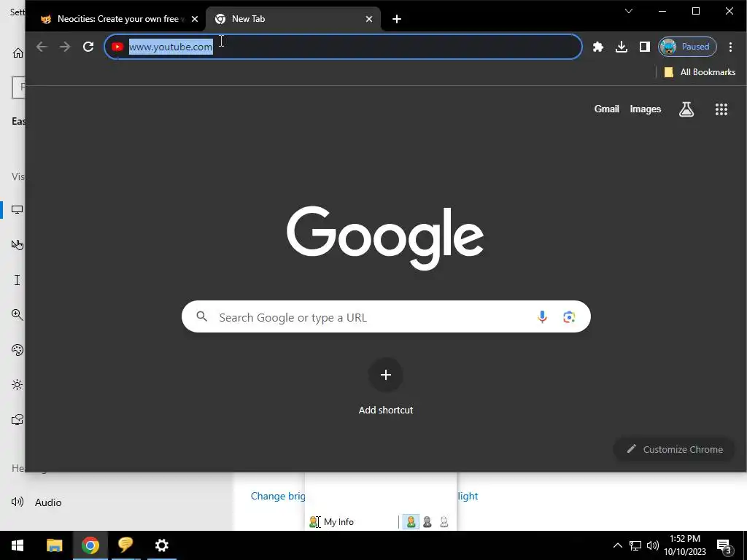
Task: Select Color filters in Settings sidebar
Action: coord(18,350)
